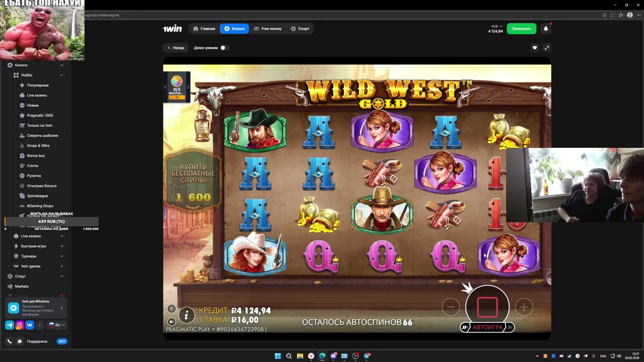Open Рулетка in the sidebar
644x362 pixels.
point(34,175)
